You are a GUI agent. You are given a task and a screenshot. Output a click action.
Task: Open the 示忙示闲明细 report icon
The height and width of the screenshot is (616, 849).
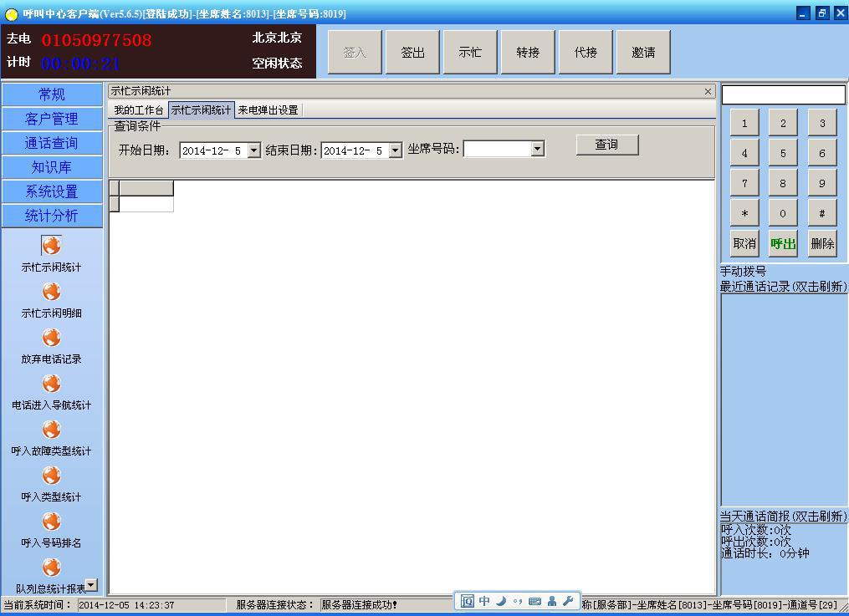[52, 292]
